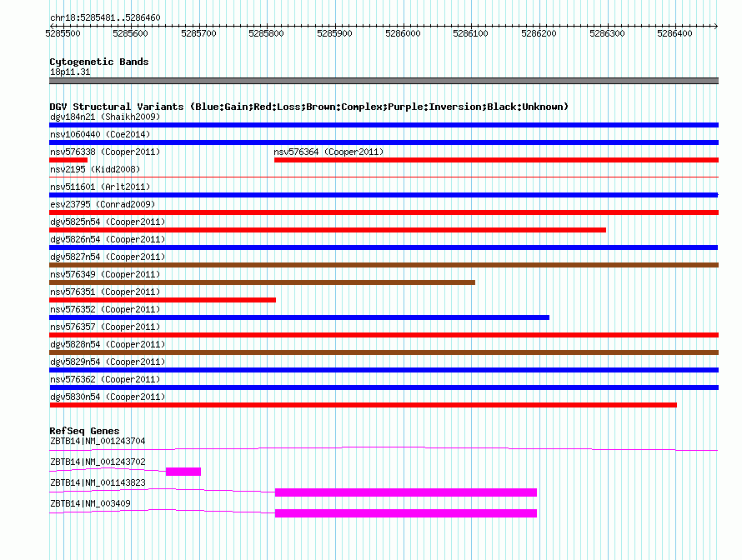This screenshot has height=560, width=742.
Task: Click ruler position 5285900
Action: pos(334,33)
